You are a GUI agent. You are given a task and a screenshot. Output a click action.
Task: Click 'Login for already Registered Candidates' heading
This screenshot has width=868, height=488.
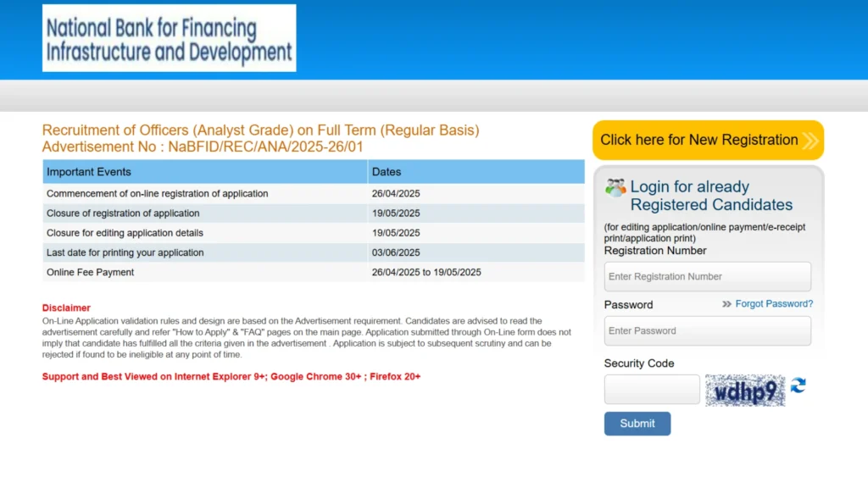pyautogui.click(x=711, y=196)
